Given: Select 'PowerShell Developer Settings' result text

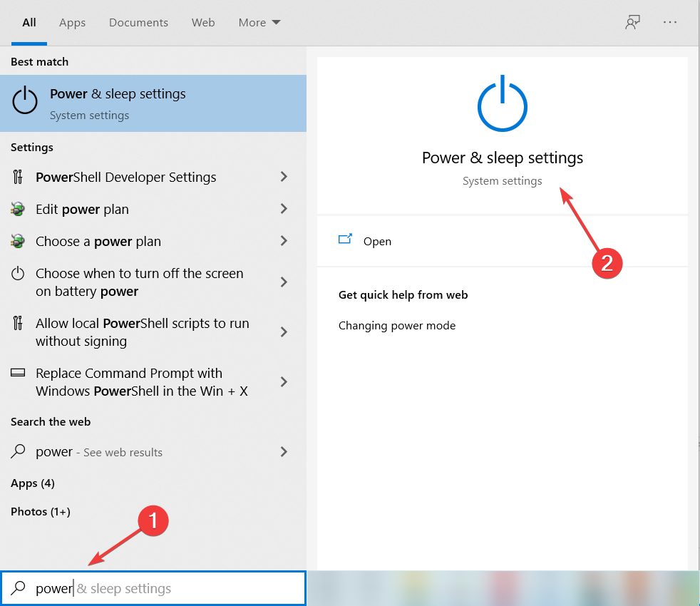Looking at the screenshot, I should pos(126,178).
